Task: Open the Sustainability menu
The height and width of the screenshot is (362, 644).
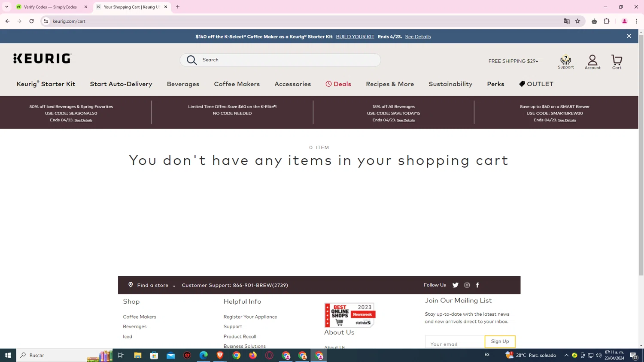Action: click(450, 84)
